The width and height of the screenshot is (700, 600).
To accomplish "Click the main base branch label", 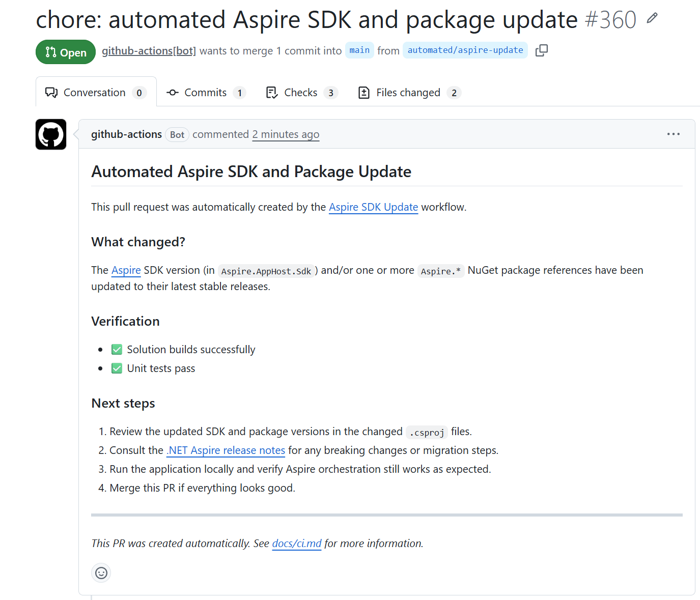I will [359, 50].
